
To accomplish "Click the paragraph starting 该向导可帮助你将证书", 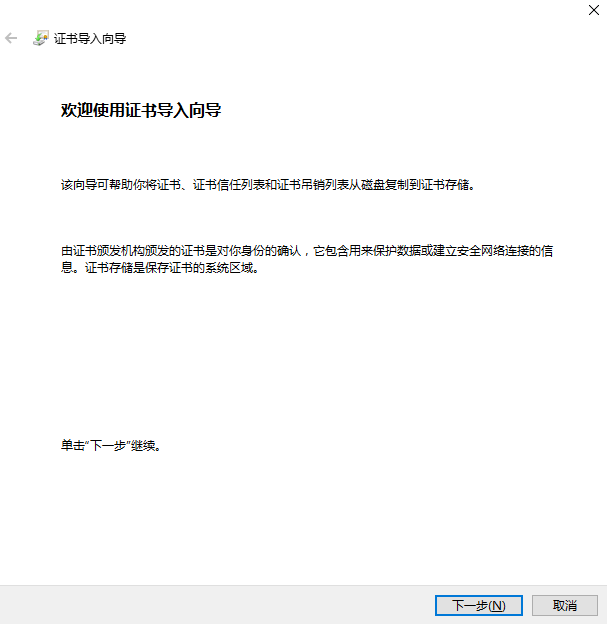I will 268,185.
